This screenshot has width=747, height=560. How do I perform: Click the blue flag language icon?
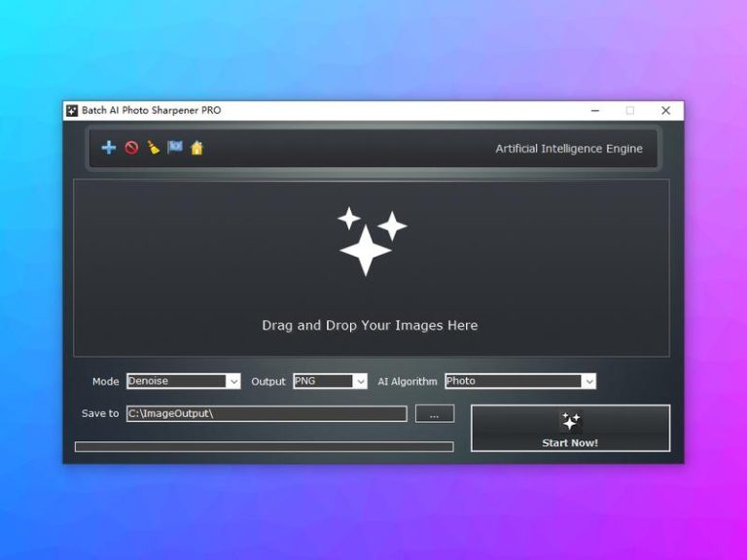[175, 147]
